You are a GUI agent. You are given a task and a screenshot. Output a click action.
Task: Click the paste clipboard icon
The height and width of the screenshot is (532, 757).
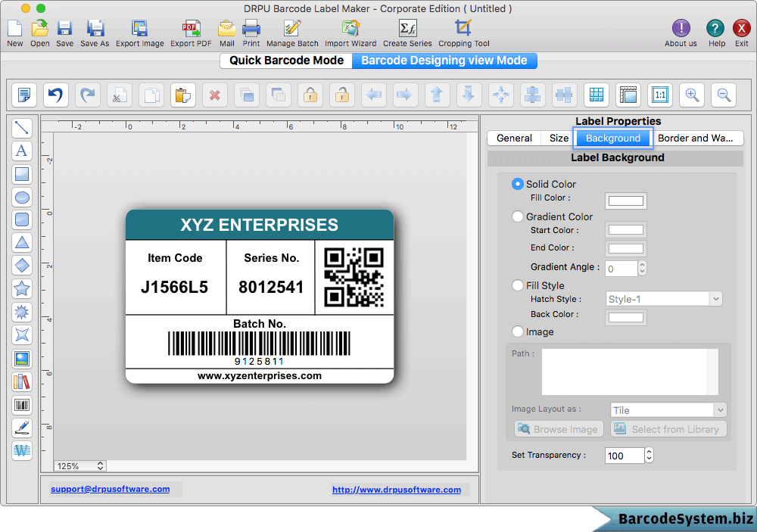click(x=183, y=95)
